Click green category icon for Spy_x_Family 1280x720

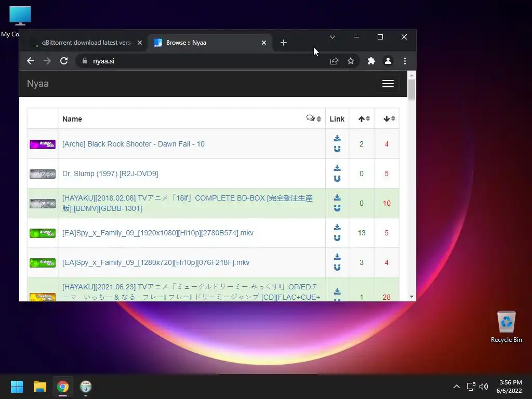pos(43,262)
